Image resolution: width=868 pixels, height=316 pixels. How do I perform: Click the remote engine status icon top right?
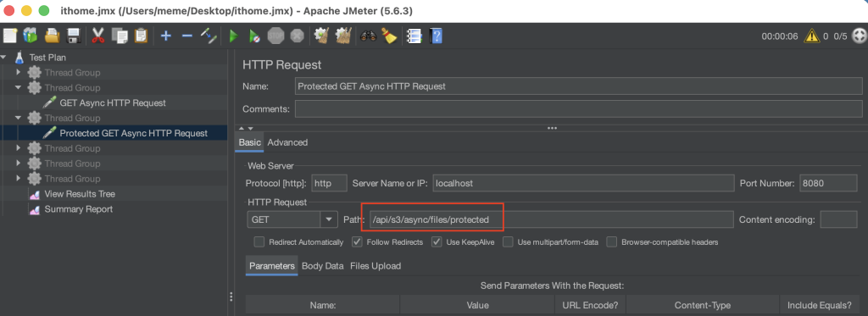pyautogui.click(x=860, y=36)
